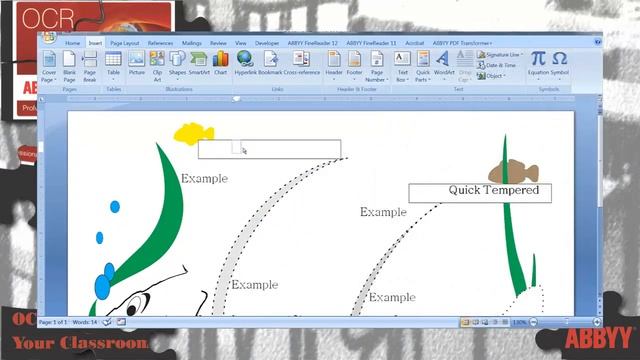The height and width of the screenshot is (360, 640).
Task: Click the 130% zoom level button
Action: 519,322
